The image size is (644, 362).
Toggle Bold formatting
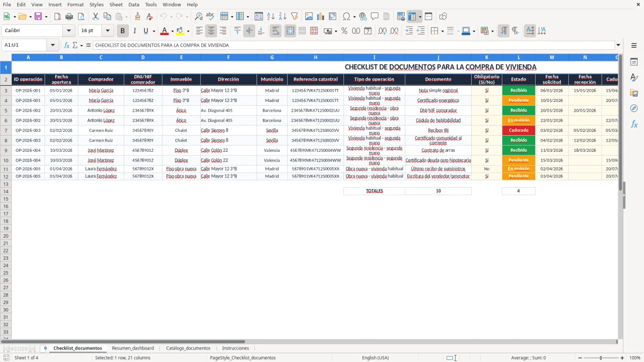tap(123, 31)
